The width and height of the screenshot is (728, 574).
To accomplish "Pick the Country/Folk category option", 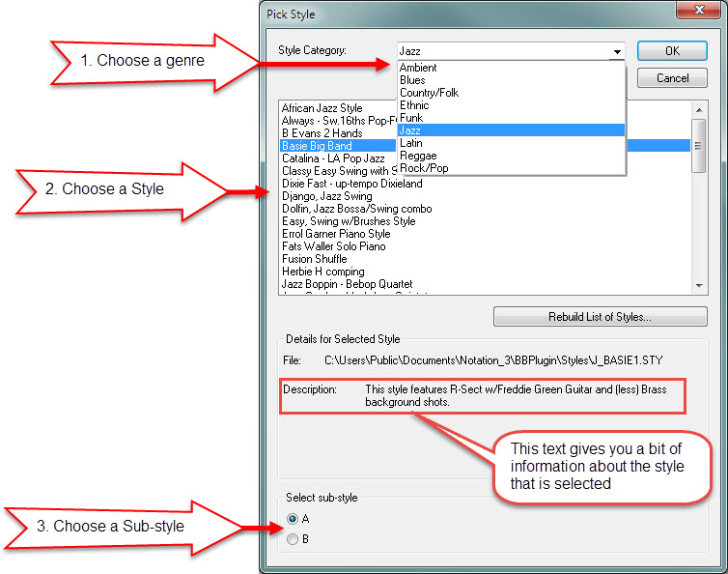I will tap(430, 93).
